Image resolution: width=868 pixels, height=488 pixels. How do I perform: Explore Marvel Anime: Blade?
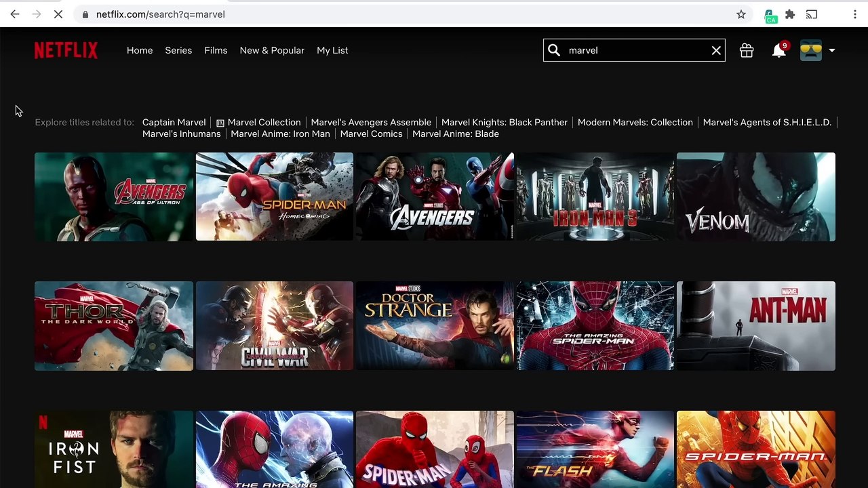point(456,134)
